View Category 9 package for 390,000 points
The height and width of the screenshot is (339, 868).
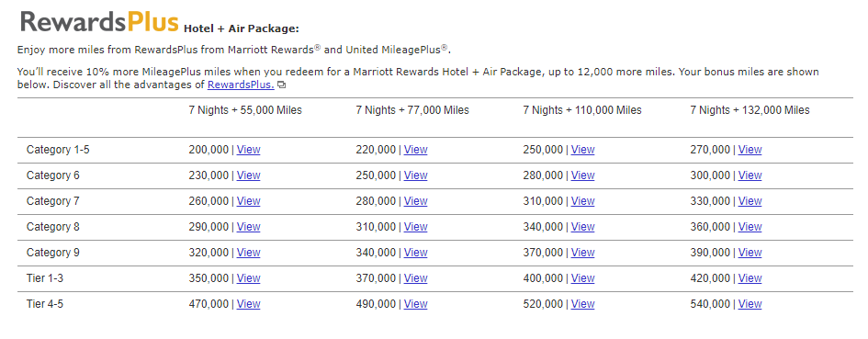point(750,253)
